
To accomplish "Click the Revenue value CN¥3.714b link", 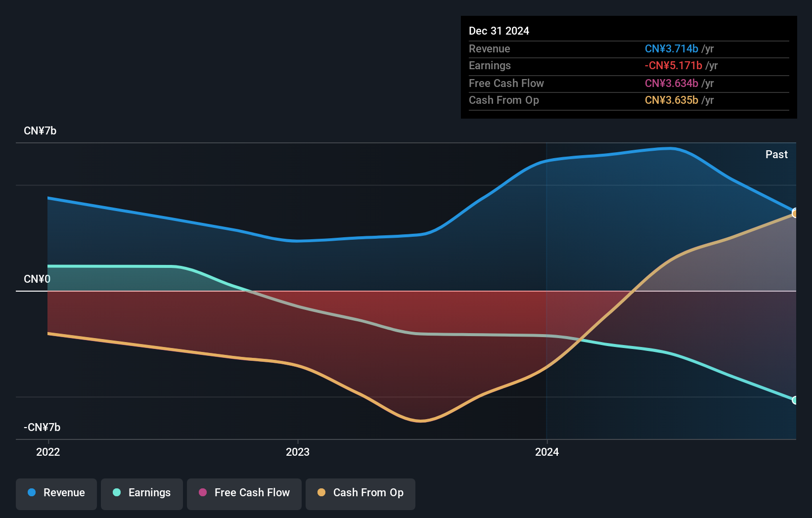I will coord(671,48).
